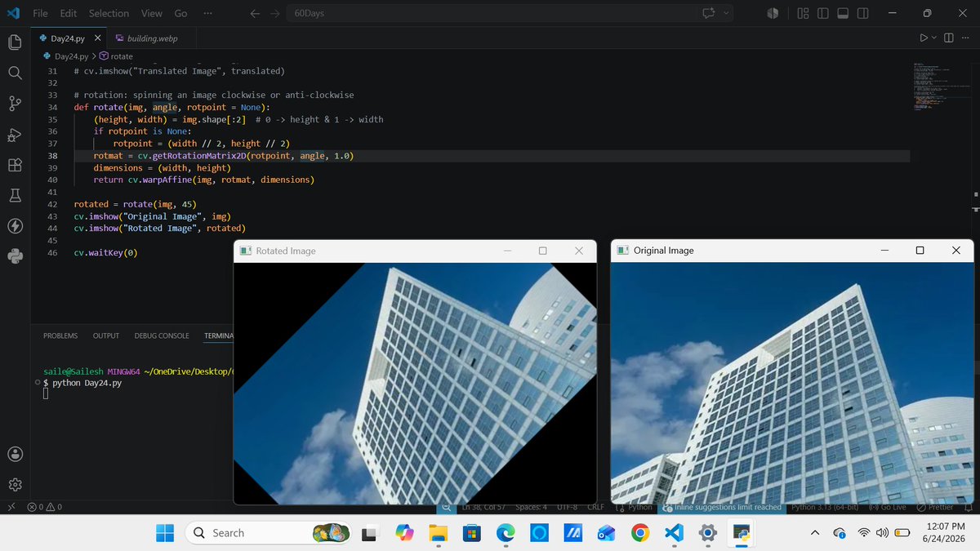The height and width of the screenshot is (551, 980).
Task: Select Python 3.13 (64-bit) interpreter status
Action: tap(825, 507)
